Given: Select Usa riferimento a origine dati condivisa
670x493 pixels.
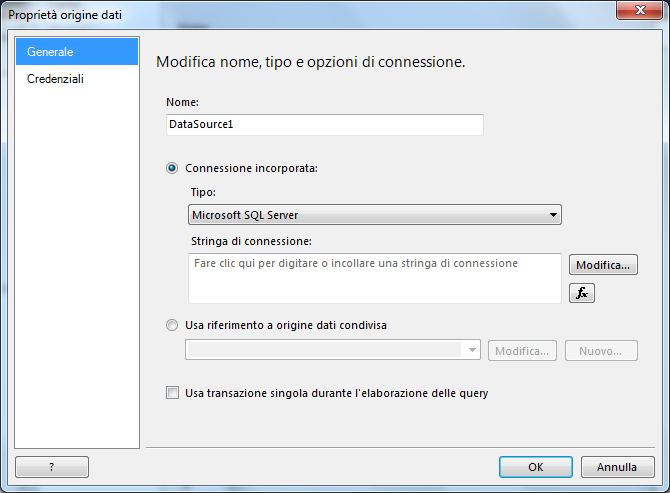Looking at the screenshot, I should point(172,325).
